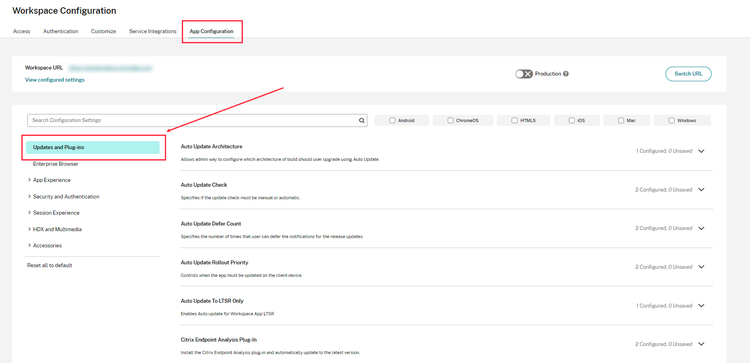The image size is (750, 363).
Task: Check the Windows platform filter
Action: [672, 121]
